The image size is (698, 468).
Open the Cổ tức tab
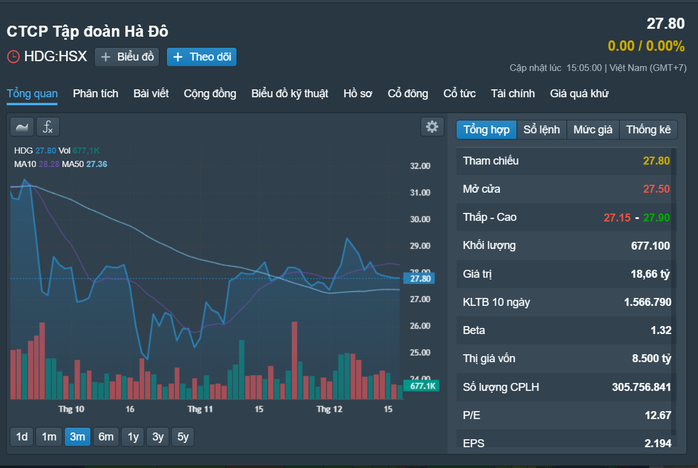pyautogui.click(x=459, y=94)
